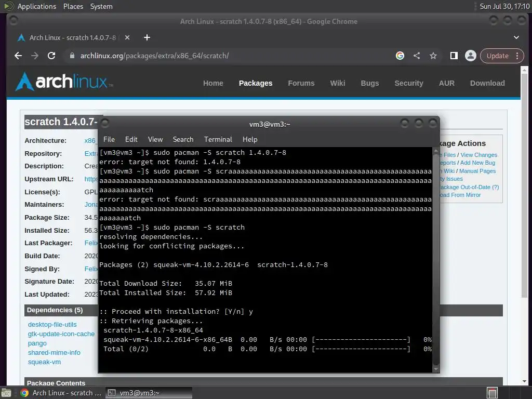Viewport: 532px width, 399px height.
Task: Open terminal Edit menu
Action: click(131, 139)
